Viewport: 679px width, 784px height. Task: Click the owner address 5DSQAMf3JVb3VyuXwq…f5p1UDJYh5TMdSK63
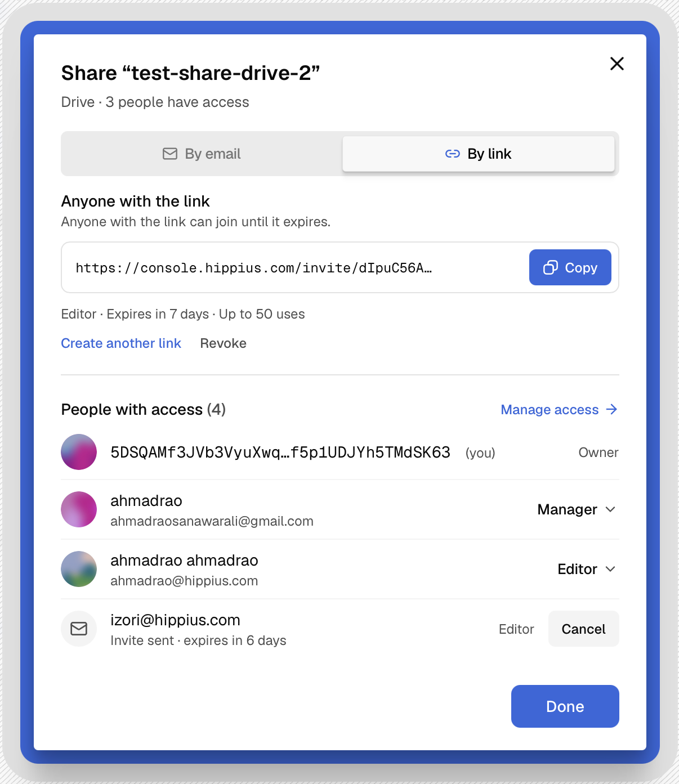coord(280,453)
